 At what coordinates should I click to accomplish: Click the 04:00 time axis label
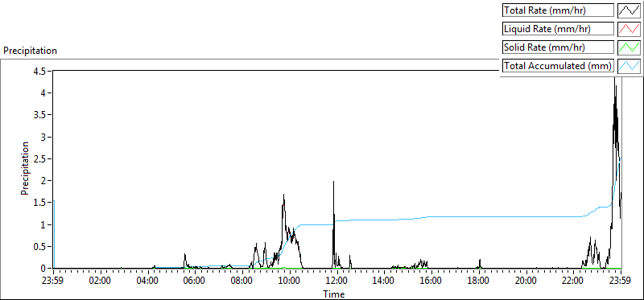(147, 282)
